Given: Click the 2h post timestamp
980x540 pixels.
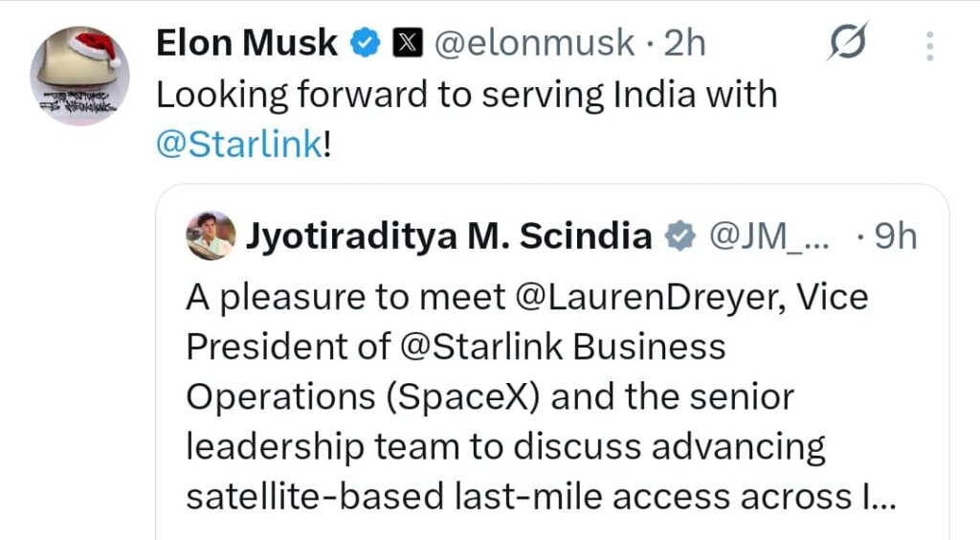Looking at the screenshot, I should (x=685, y=43).
